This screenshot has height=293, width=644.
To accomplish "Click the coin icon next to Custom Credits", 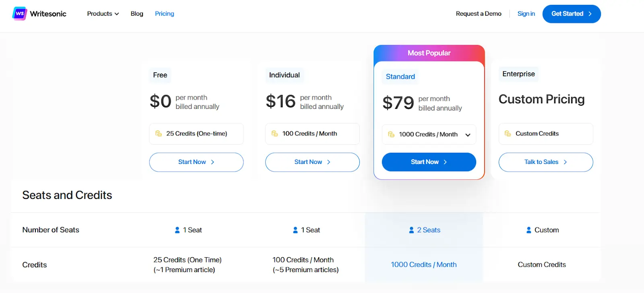I will (x=508, y=133).
